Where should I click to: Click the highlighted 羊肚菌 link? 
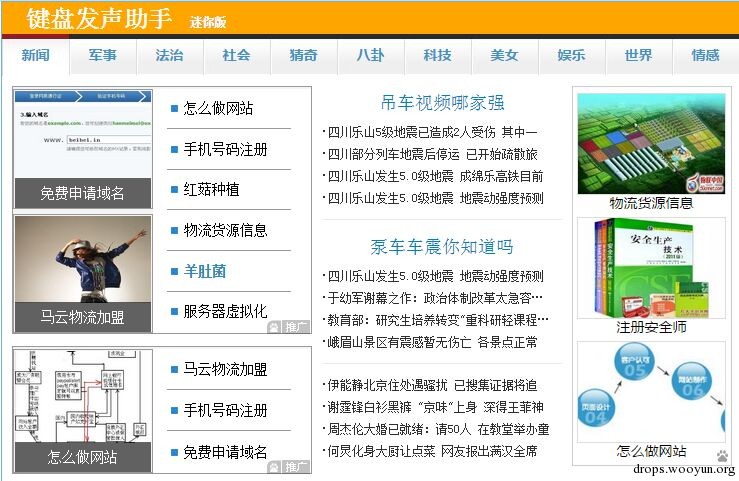tap(205, 271)
